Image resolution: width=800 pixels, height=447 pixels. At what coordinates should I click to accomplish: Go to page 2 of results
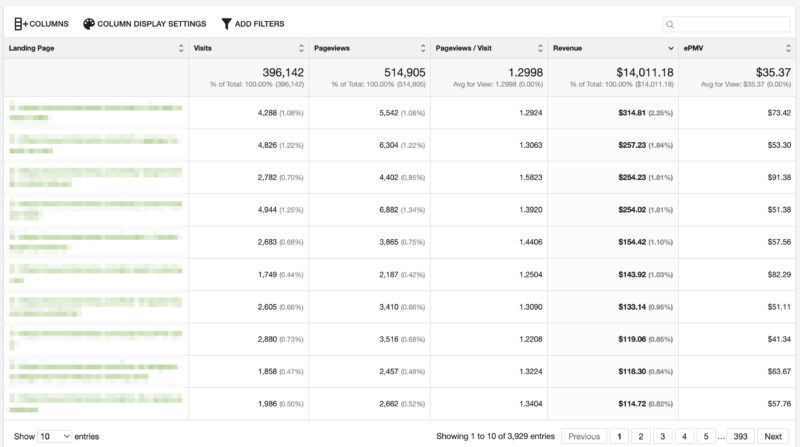click(640, 436)
